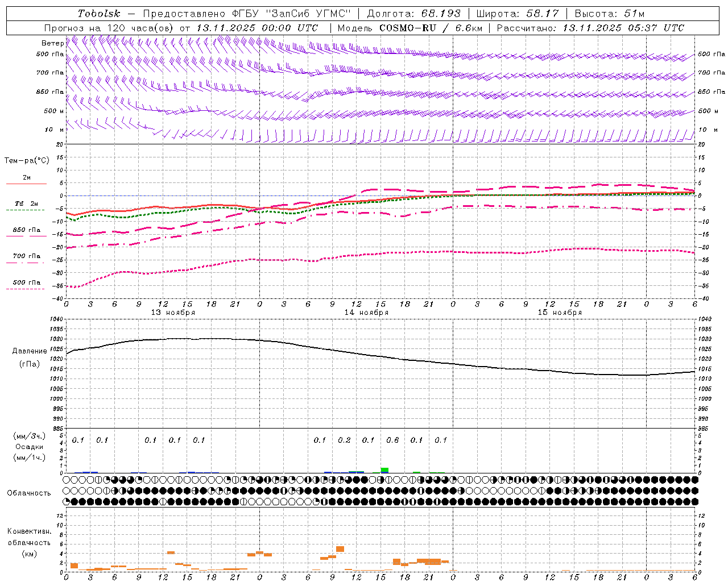Viewport: 728px width, 582px height.
Task: Click the model name COSMO-RU / 6.6км
Action: (x=431, y=28)
